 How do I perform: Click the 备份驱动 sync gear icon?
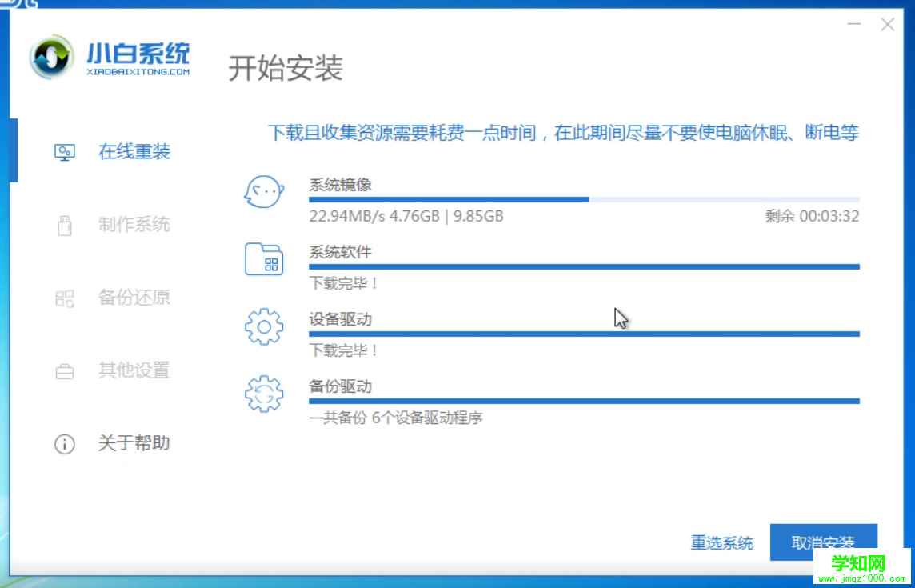[x=264, y=394]
